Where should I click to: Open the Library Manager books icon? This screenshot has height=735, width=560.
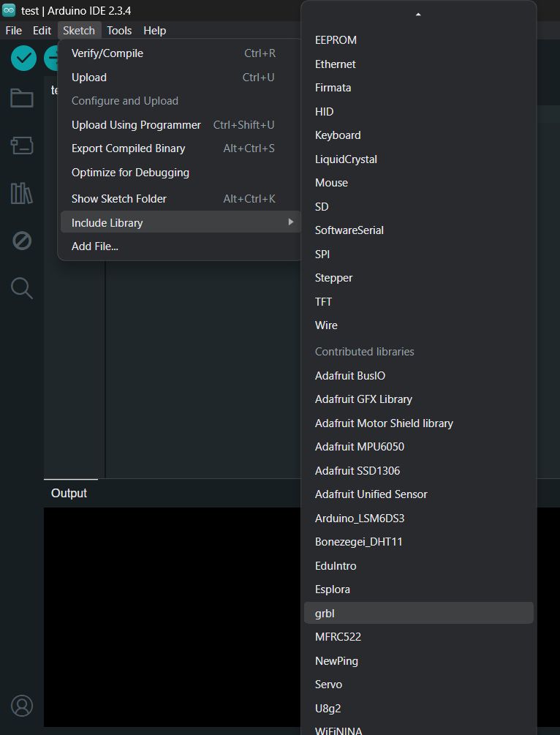tap(21, 192)
